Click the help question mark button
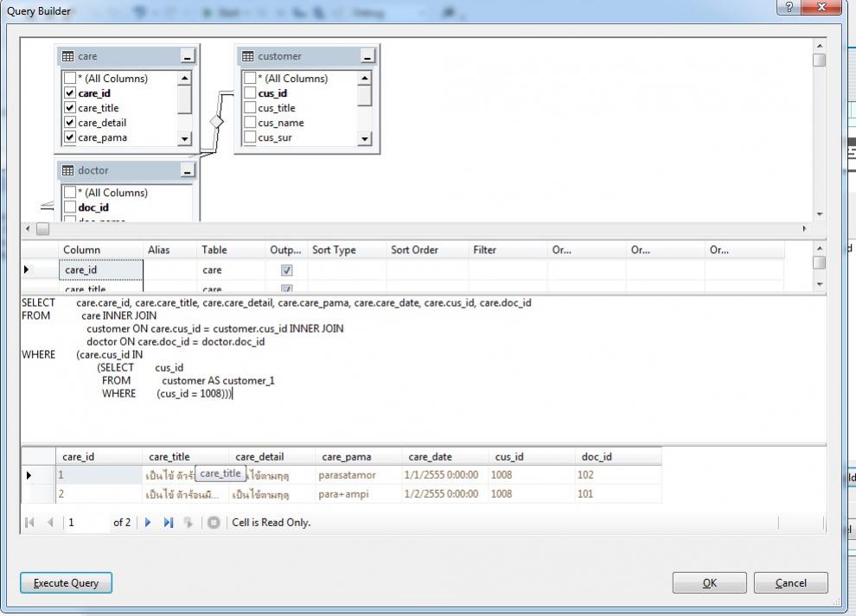856x616 pixels. pos(789,7)
